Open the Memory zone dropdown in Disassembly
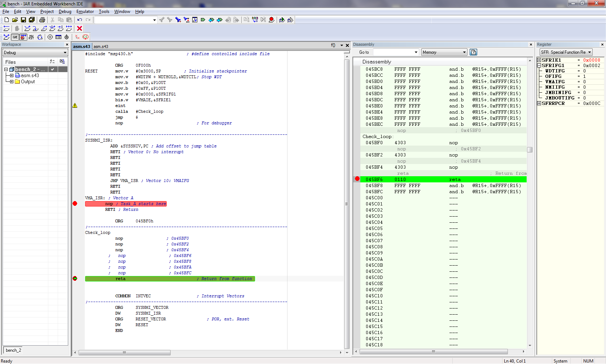The height and width of the screenshot is (364, 606). [x=444, y=52]
